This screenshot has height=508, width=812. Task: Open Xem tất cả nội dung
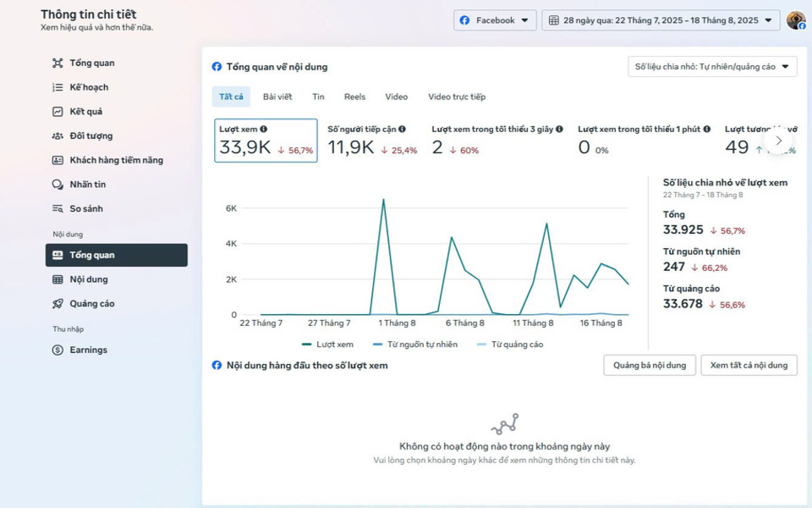(749, 365)
